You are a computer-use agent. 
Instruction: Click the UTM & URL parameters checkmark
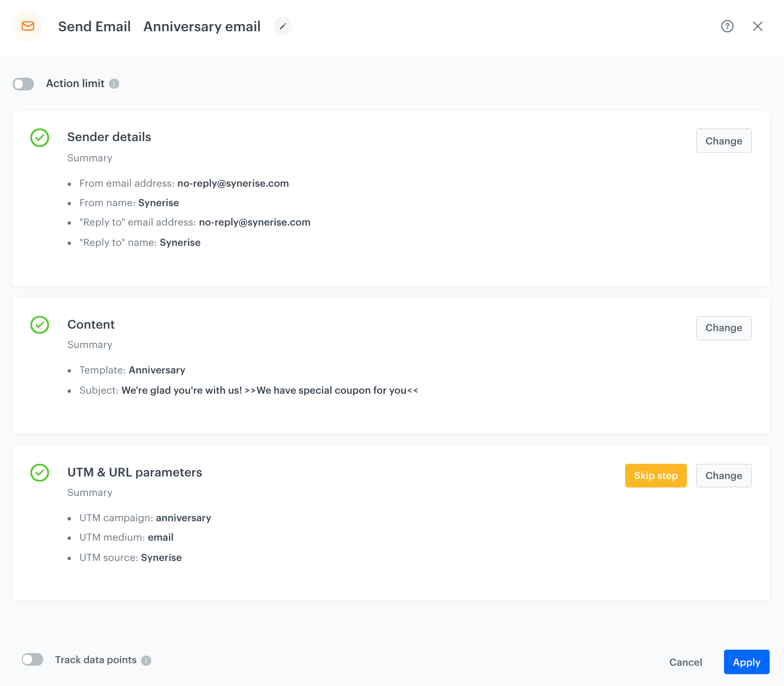pyautogui.click(x=39, y=473)
